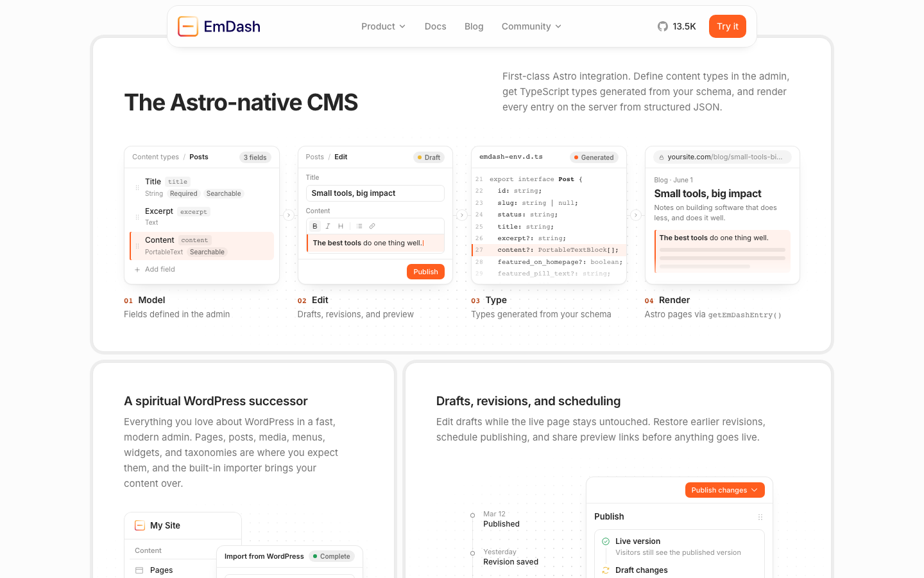This screenshot has width=924, height=578.
Task: Click the Complete status badge
Action: pyautogui.click(x=332, y=556)
